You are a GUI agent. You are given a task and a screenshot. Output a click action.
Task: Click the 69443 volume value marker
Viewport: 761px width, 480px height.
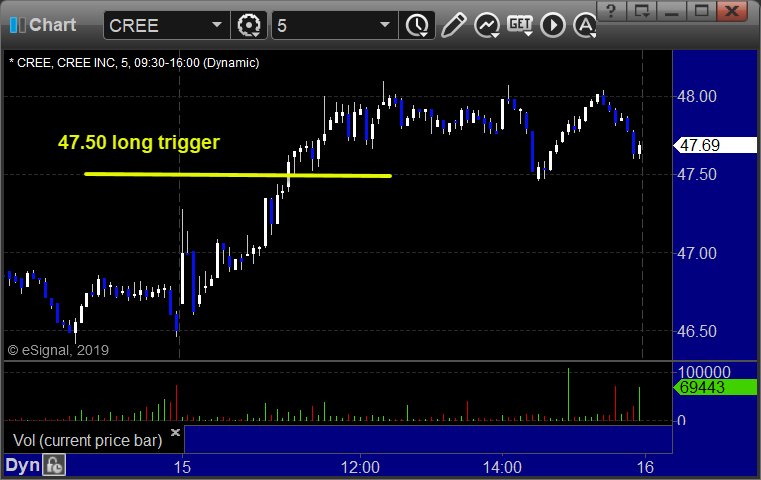click(715, 387)
